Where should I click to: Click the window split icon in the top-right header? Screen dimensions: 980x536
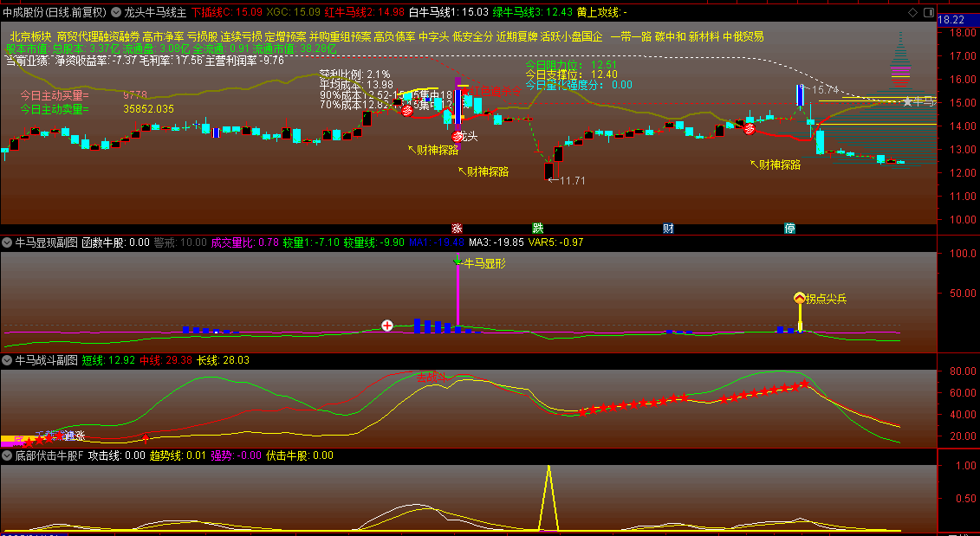(x=929, y=12)
